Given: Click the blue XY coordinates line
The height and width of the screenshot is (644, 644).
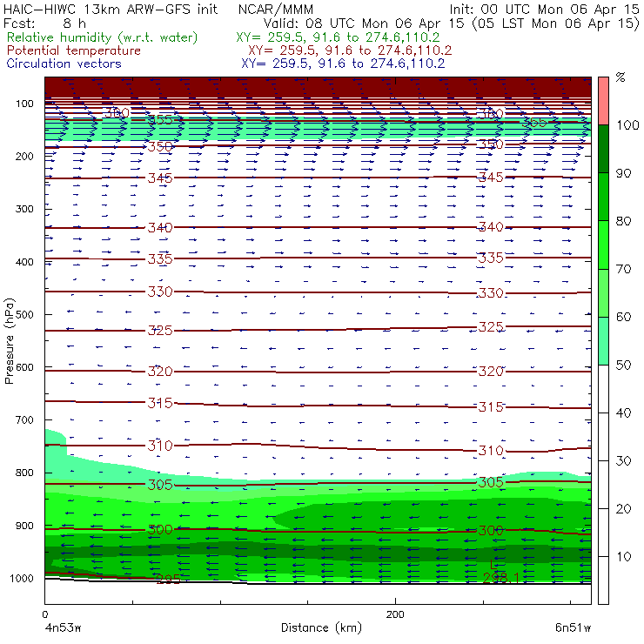Looking at the screenshot, I should pyautogui.click(x=343, y=64).
